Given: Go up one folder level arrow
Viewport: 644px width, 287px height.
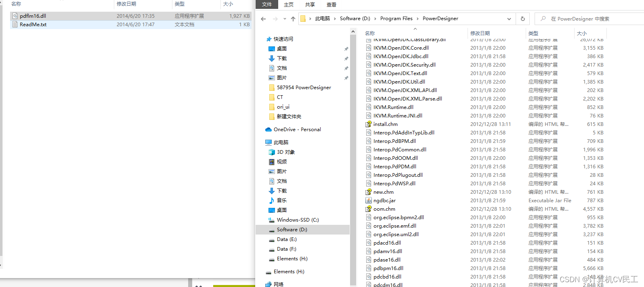Looking at the screenshot, I should coord(293,19).
